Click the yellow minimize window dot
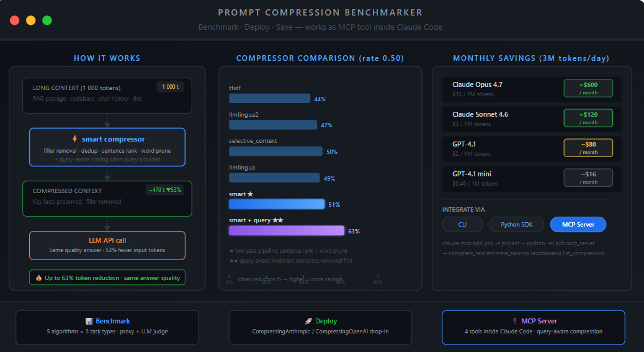644x352 pixels. click(31, 20)
